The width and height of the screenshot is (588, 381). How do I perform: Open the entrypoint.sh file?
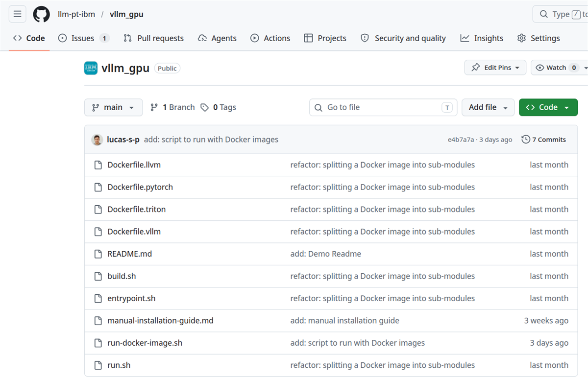click(131, 299)
